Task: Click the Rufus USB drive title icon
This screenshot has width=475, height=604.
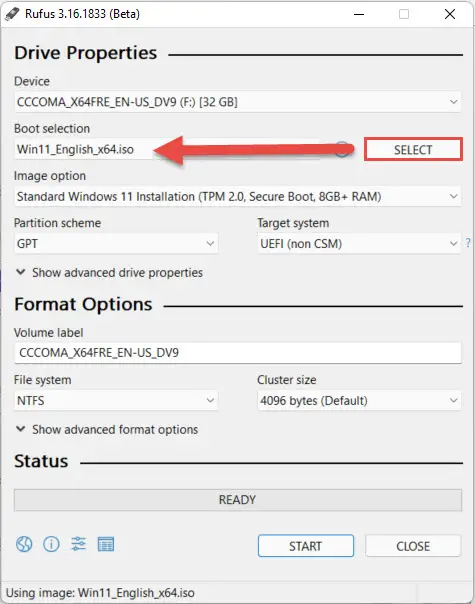Action: click(x=12, y=14)
